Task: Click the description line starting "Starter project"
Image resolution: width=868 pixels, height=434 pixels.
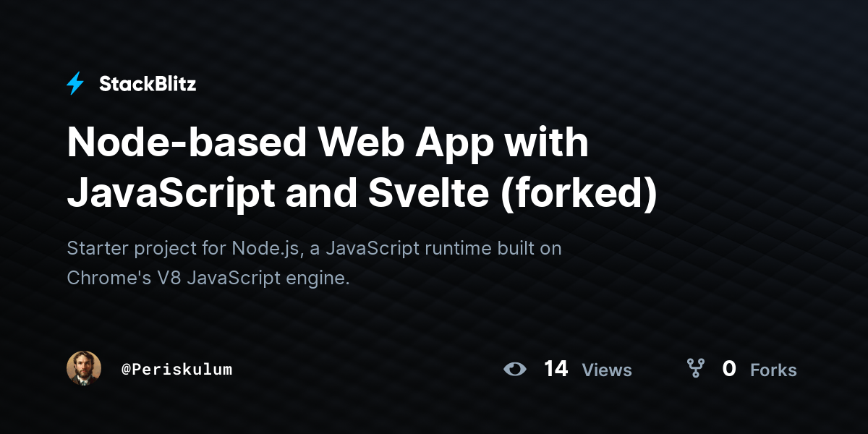Action: pyautogui.click(x=315, y=249)
